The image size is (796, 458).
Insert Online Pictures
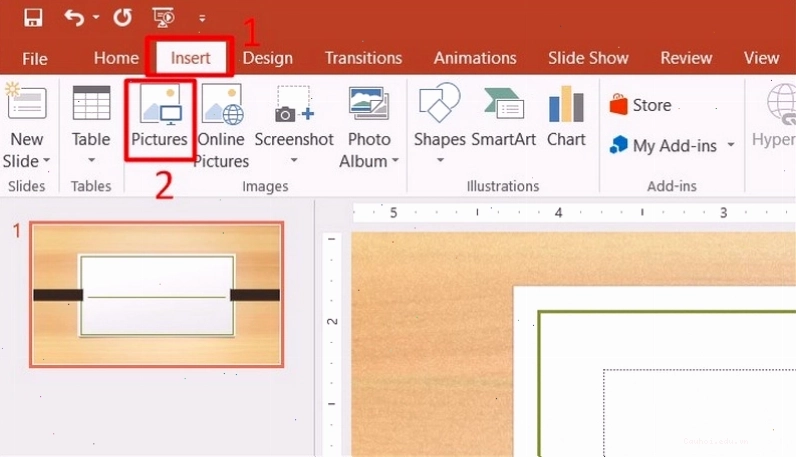tap(221, 126)
